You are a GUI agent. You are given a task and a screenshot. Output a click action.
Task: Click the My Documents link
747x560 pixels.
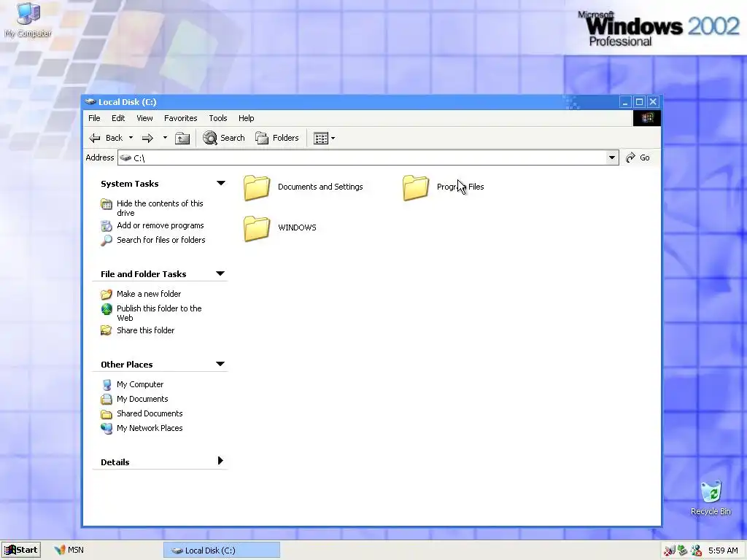[x=142, y=399]
